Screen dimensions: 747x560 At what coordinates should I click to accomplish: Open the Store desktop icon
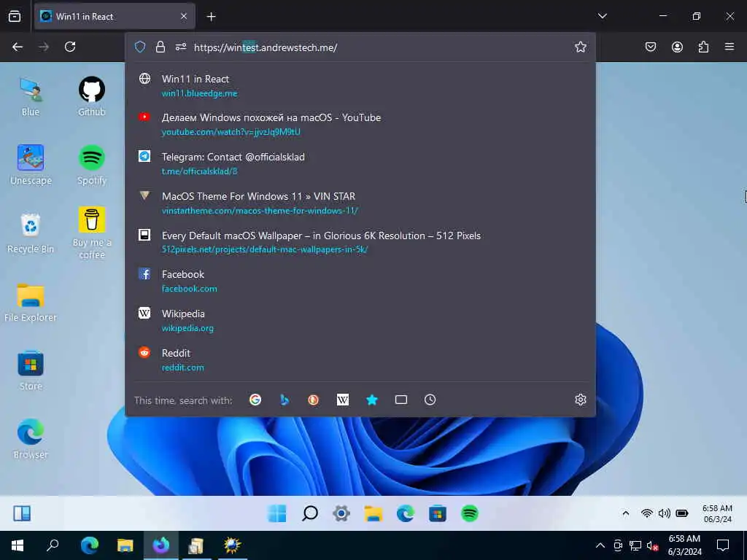[31, 371]
